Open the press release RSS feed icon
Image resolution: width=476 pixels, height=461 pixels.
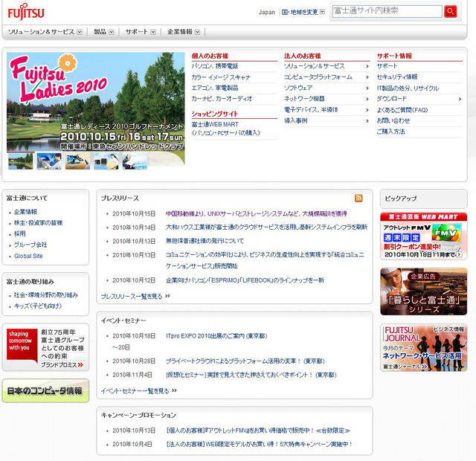358,199
